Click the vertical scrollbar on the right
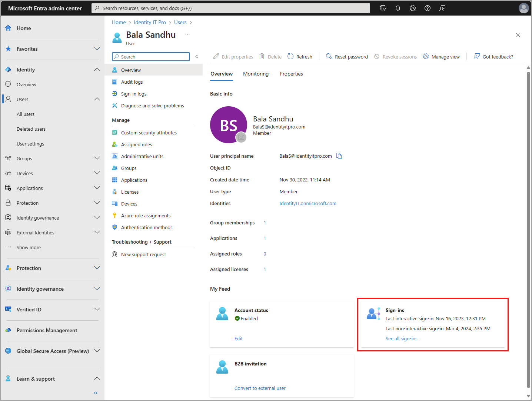The image size is (532, 401). [528, 230]
